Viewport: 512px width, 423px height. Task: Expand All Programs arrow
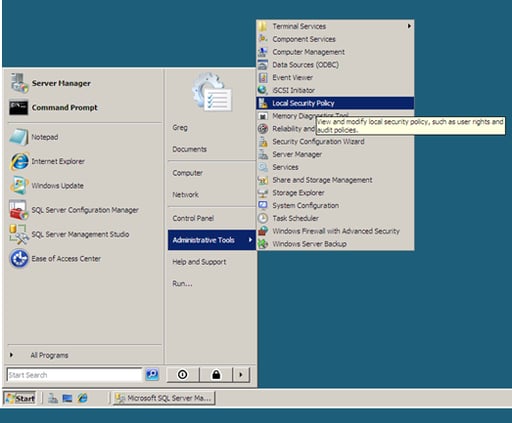[11, 355]
